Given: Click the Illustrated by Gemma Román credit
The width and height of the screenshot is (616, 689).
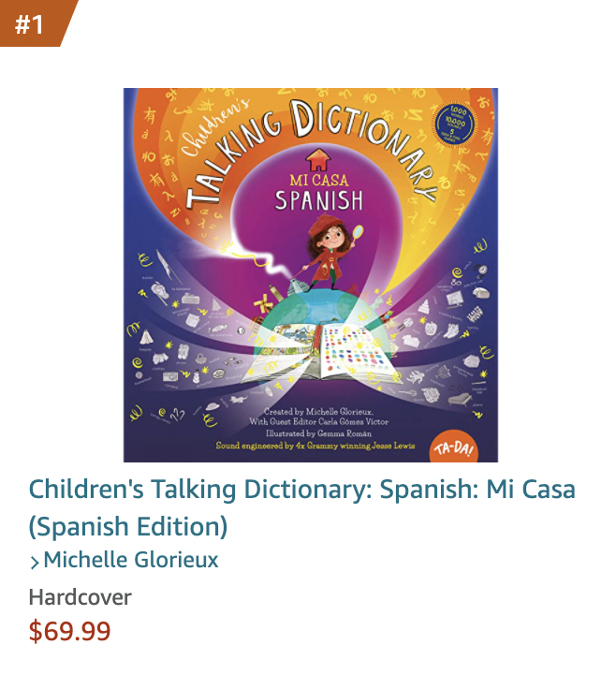Looking at the screenshot, I should 318,433.
